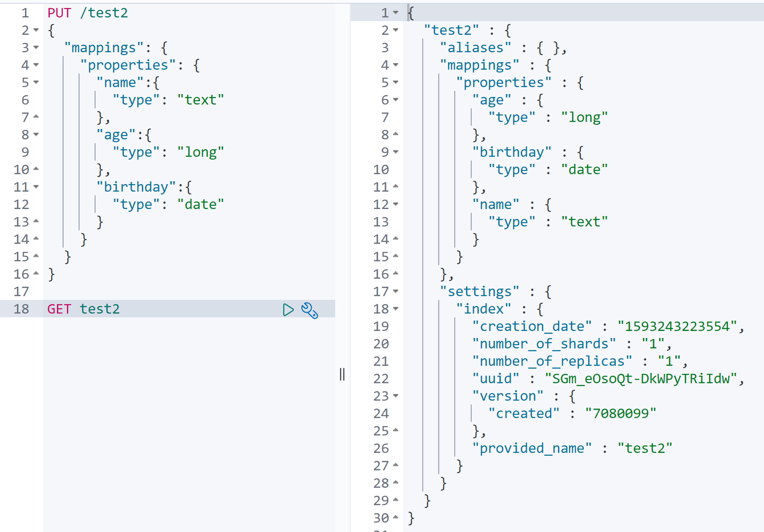
Task: Click the "date" value in request editor
Action: click(x=201, y=205)
